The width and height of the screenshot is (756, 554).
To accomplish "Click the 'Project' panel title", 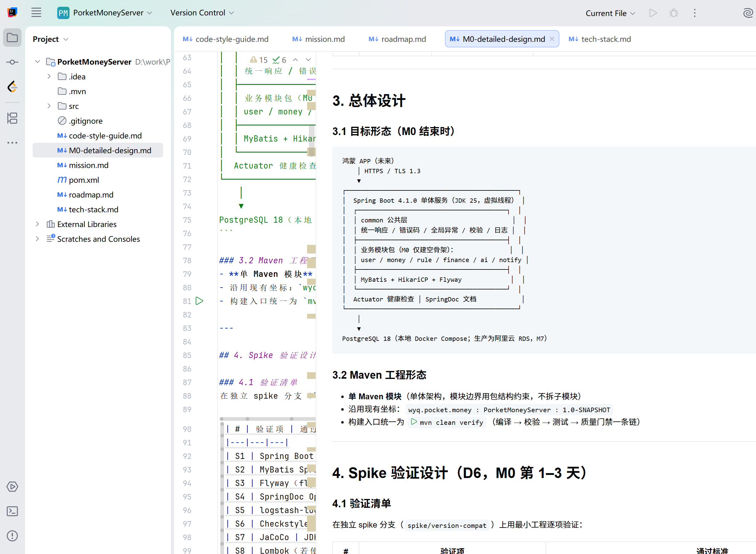I will 46,39.
